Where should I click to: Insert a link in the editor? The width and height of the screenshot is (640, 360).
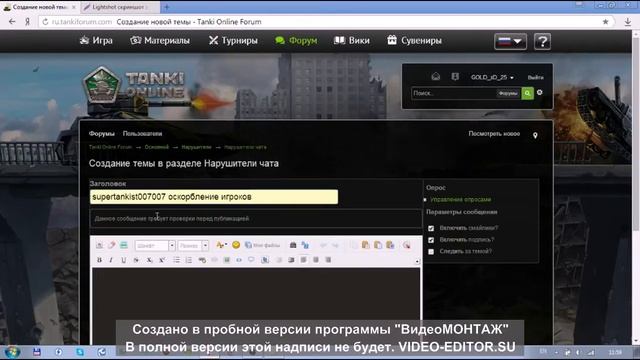[x=202, y=260]
